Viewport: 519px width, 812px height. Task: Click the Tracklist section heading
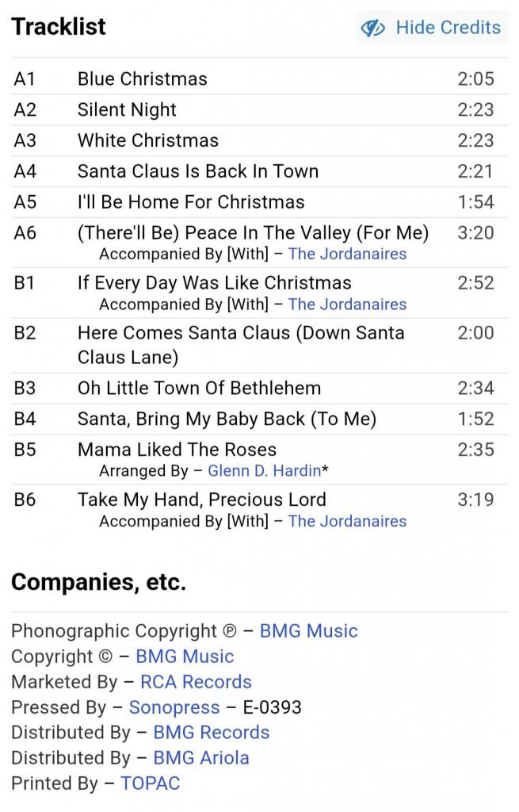click(58, 27)
